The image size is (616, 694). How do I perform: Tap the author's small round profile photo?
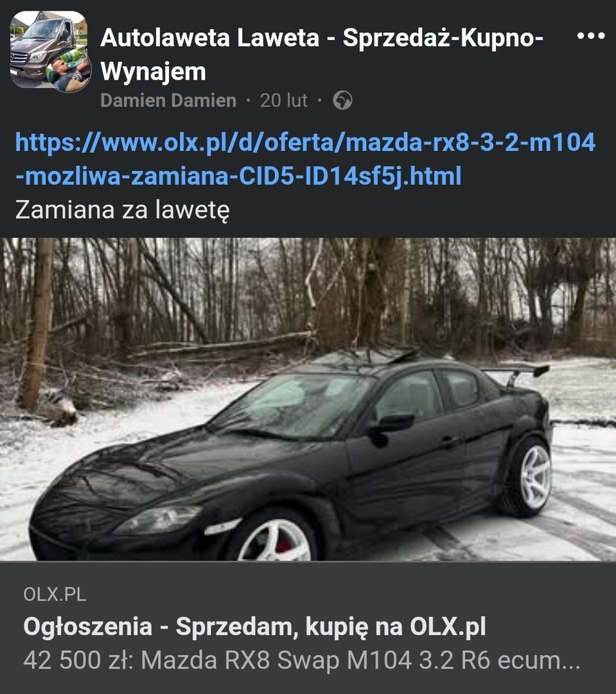tap(69, 71)
